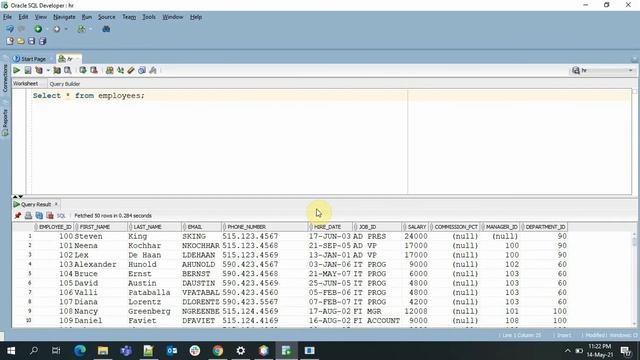
Task: Click the To Upper/Lower/InitCap icon
Action: [x=120, y=70]
